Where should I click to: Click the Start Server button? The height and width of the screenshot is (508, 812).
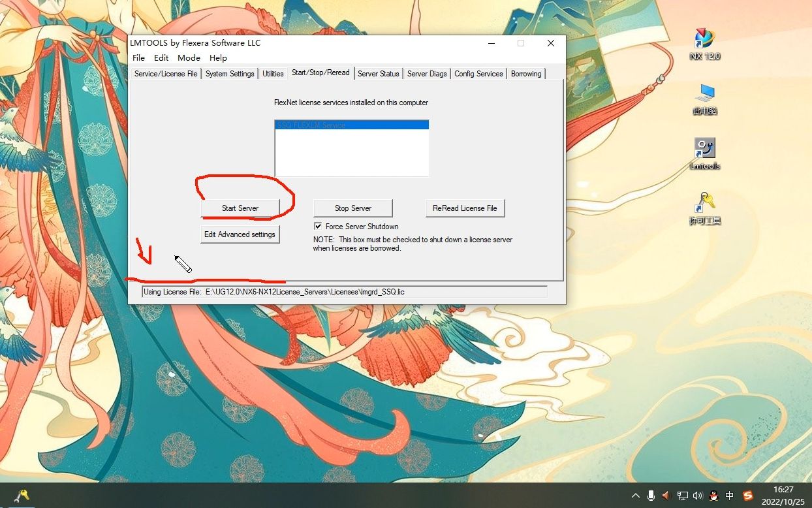click(x=240, y=208)
